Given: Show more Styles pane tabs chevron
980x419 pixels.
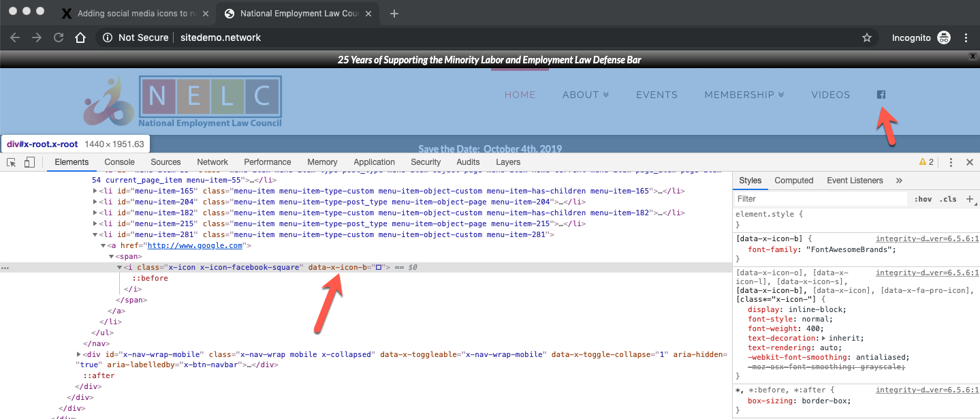Looking at the screenshot, I should pos(899,181).
